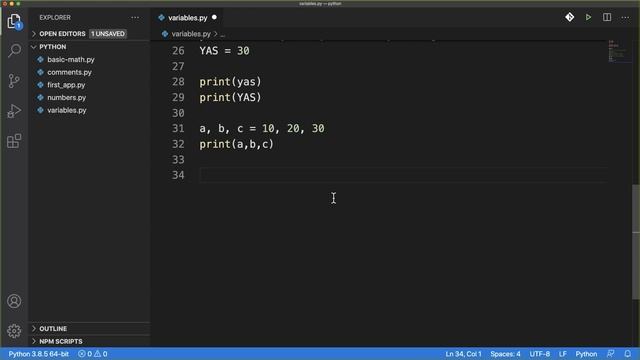
Task: Open comments.py from the explorer
Action: (x=69, y=72)
